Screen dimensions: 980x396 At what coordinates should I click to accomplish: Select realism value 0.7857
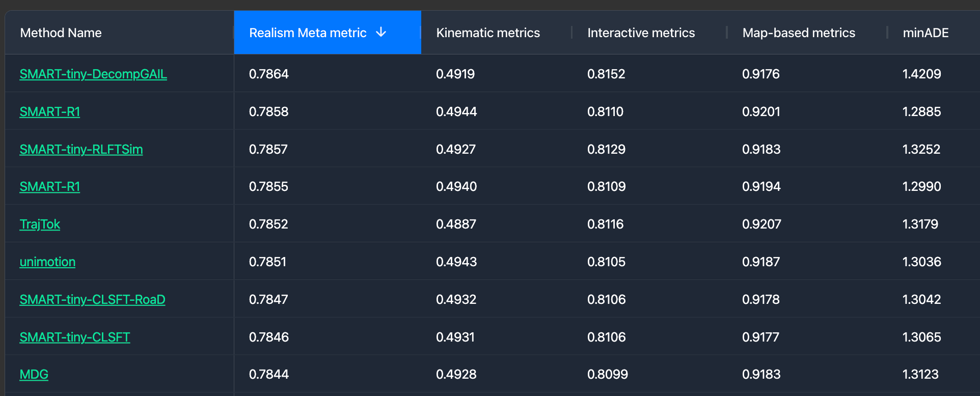pyautogui.click(x=268, y=150)
